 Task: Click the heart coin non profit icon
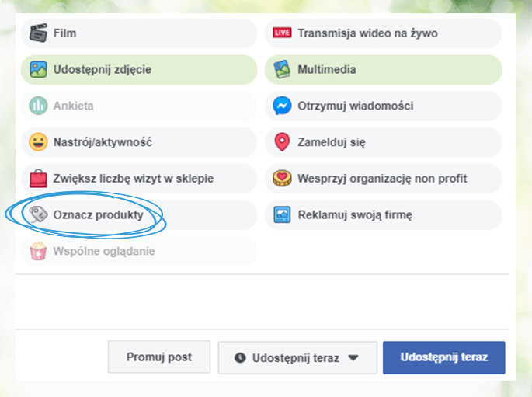coord(282,178)
